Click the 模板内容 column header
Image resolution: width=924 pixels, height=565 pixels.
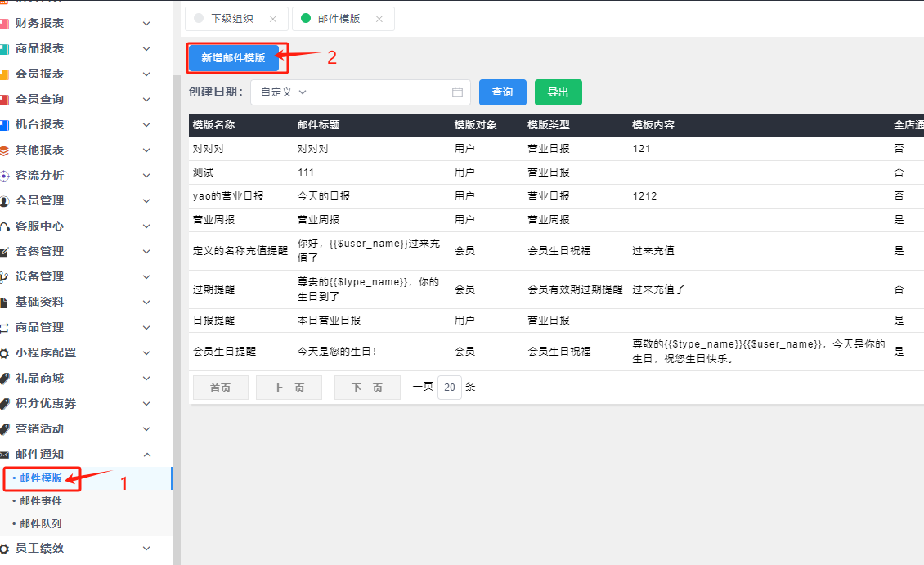tap(653, 125)
